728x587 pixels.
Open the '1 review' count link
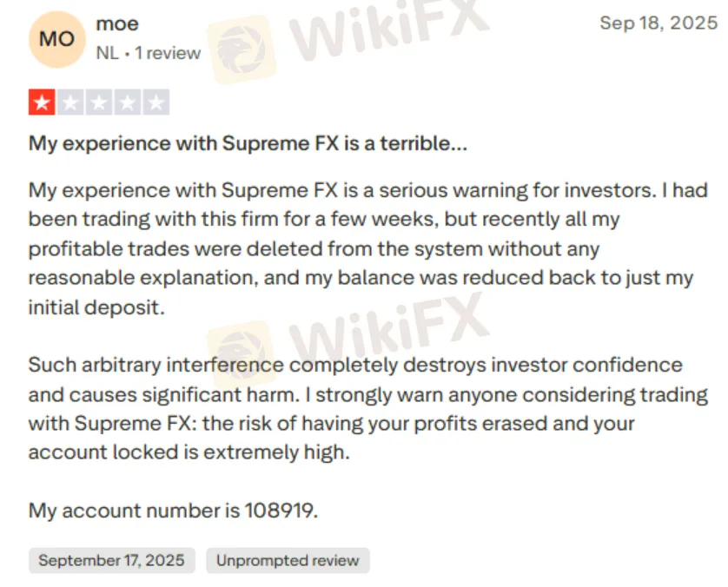(x=167, y=53)
